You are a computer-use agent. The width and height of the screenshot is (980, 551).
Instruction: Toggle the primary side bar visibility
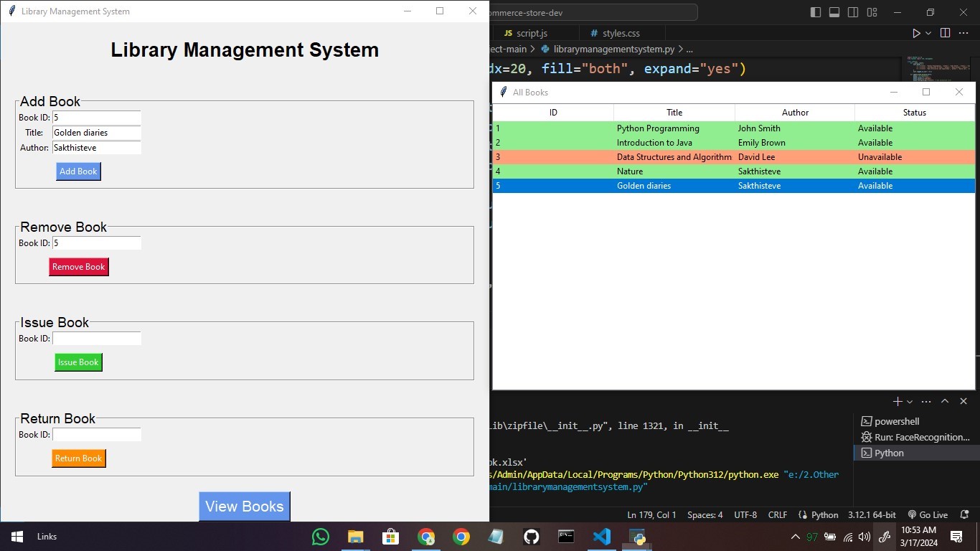coord(816,12)
